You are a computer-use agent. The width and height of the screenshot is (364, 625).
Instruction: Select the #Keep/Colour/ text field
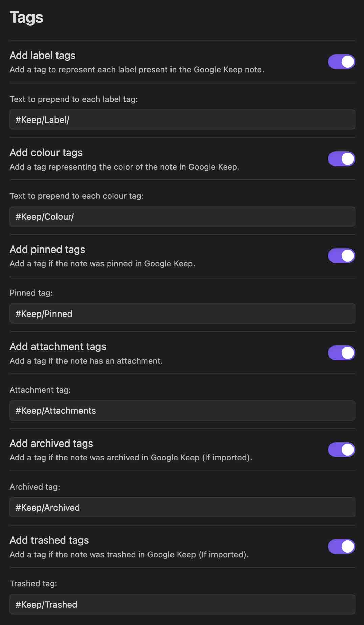point(182,216)
